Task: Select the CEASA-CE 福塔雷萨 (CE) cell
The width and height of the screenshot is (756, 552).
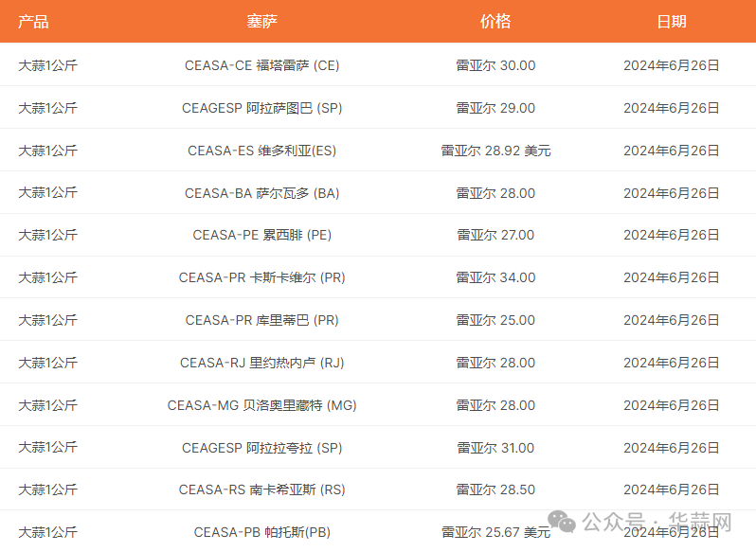Action: point(261,65)
